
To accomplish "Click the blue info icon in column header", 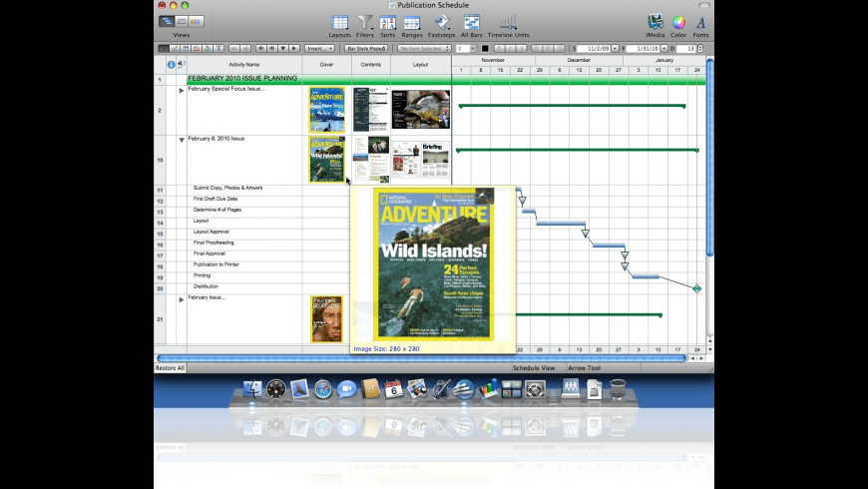I will pos(171,65).
